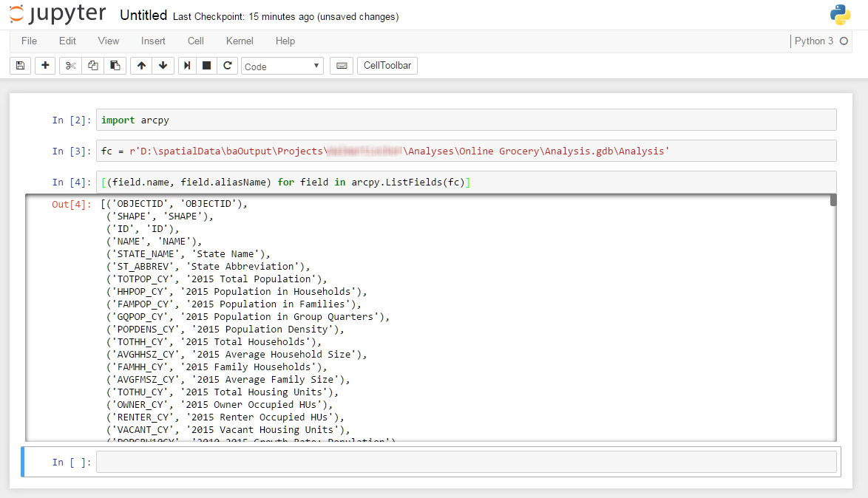Open the cell type dropdown showing Code
Screen dimensions: 868x498
(x=282, y=66)
